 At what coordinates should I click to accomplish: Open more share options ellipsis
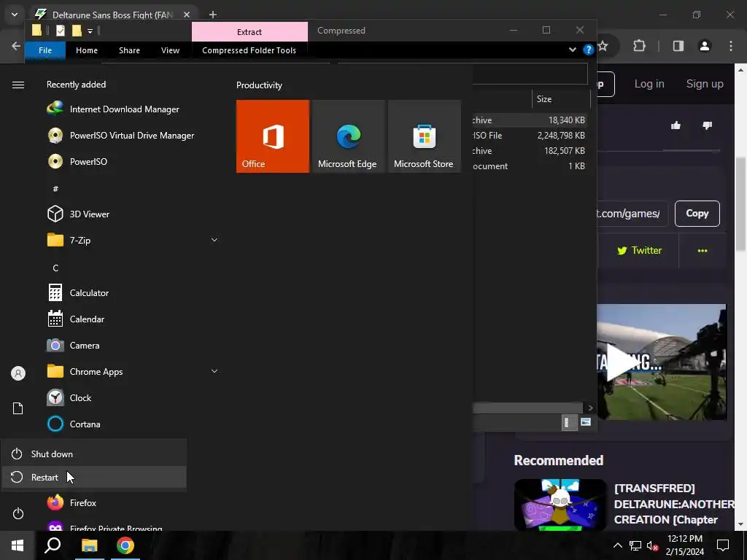[703, 251]
